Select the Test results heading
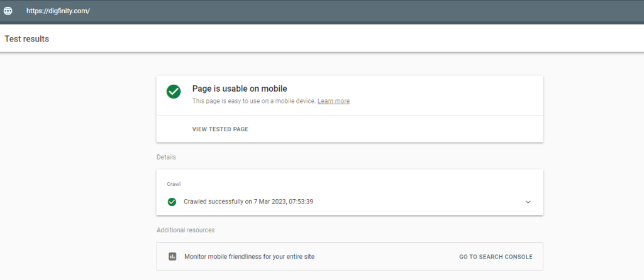The width and height of the screenshot is (644, 280). coord(26,39)
